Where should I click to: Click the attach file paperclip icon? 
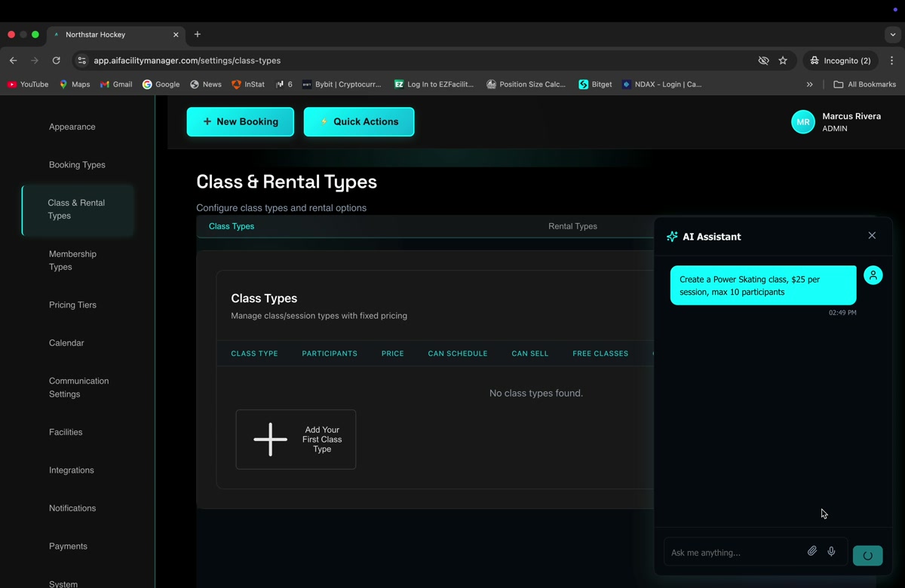click(811, 552)
